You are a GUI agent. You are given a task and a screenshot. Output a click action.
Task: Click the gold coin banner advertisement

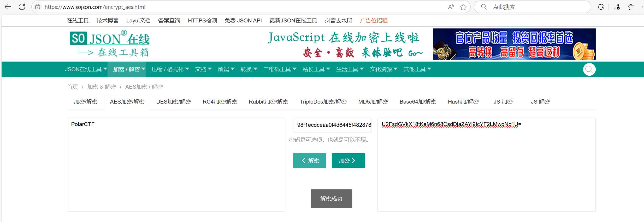[x=514, y=44]
